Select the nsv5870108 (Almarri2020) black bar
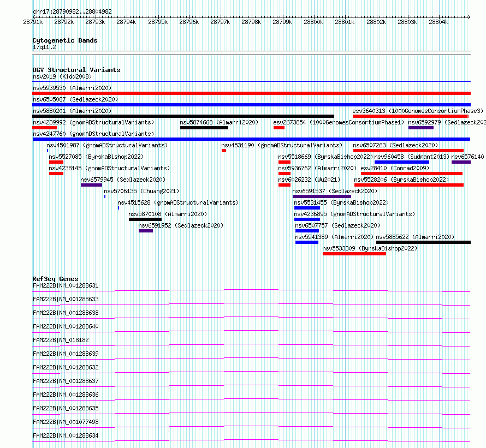486x448 pixels. [145, 219]
